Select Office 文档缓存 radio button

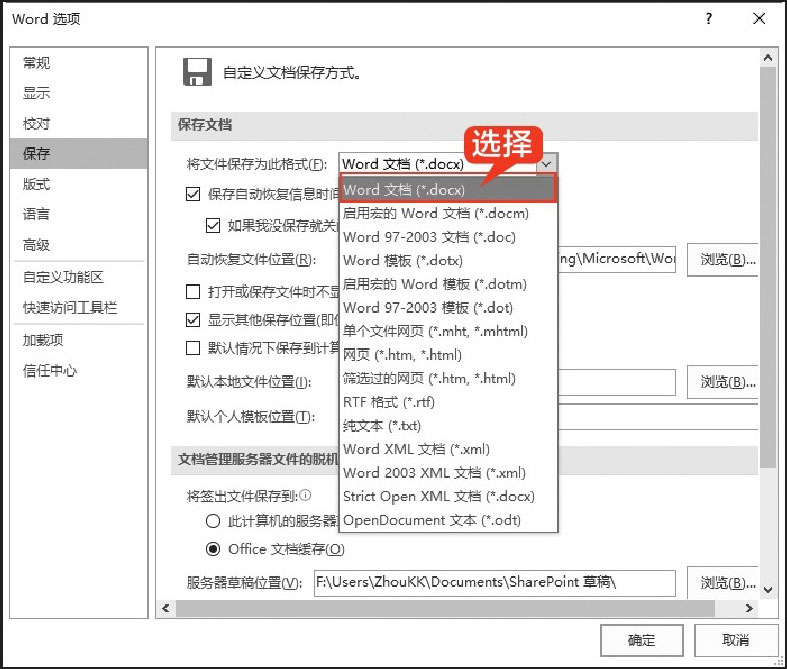click(x=213, y=549)
